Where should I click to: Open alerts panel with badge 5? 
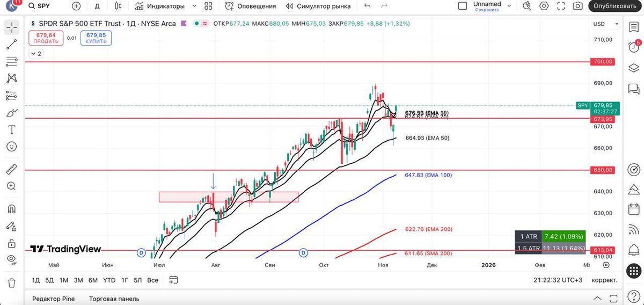coord(633,47)
